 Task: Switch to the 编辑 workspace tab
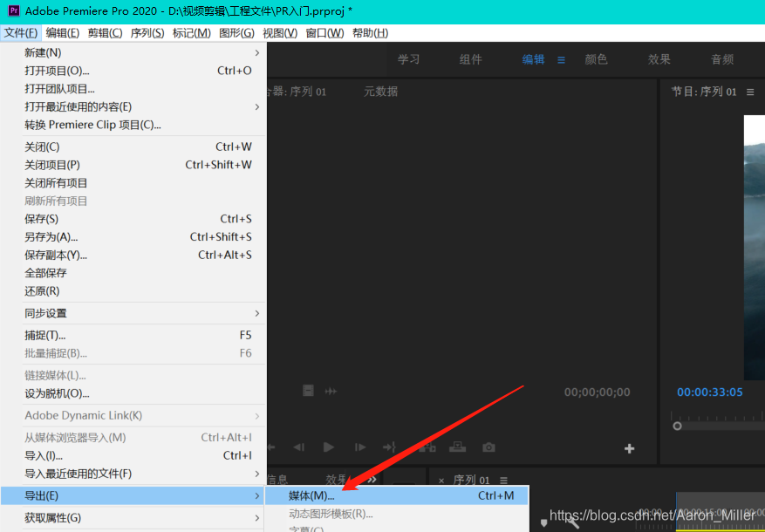[x=533, y=59]
